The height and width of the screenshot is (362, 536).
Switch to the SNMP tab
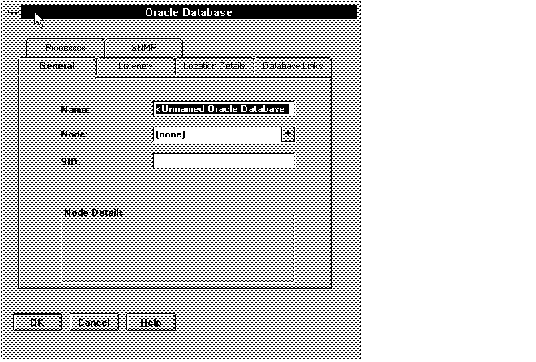[144, 48]
